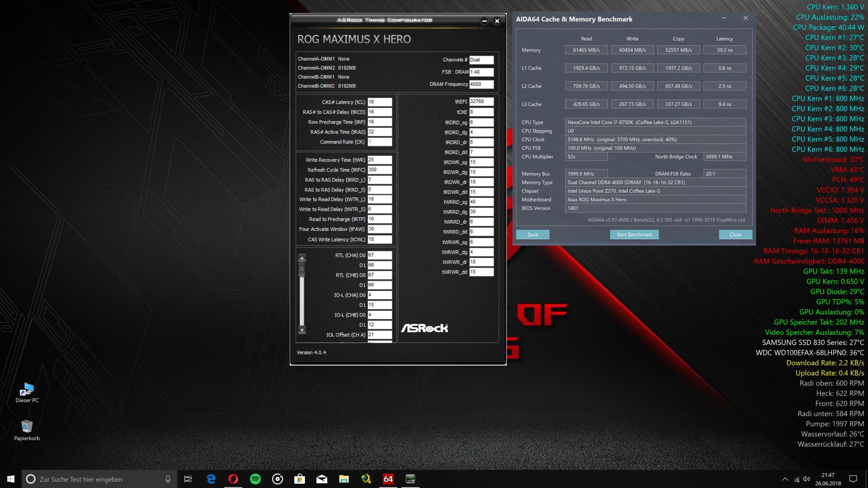The height and width of the screenshot is (488, 868).
Task: Open the Mail app in taskbar
Action: 322,479
